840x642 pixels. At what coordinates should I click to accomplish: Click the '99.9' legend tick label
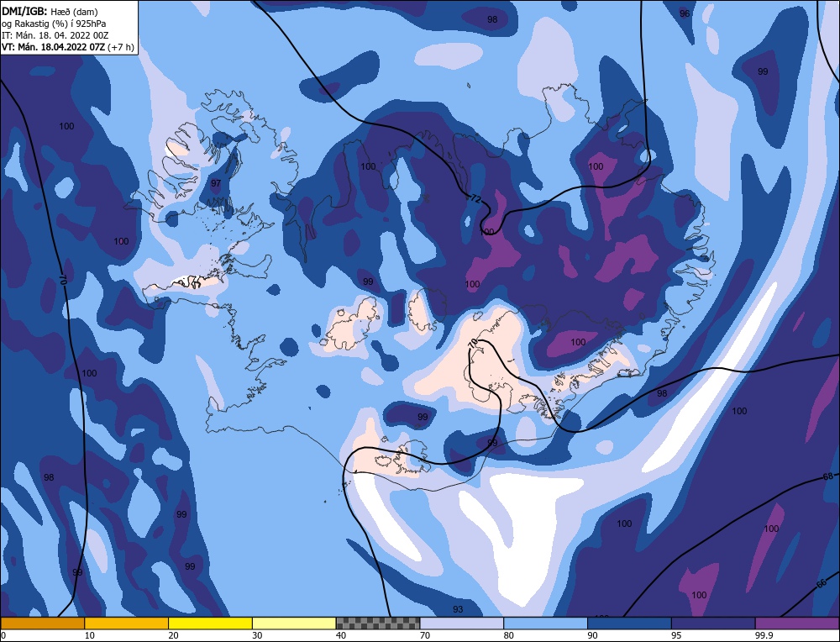[x=764, y=635]
